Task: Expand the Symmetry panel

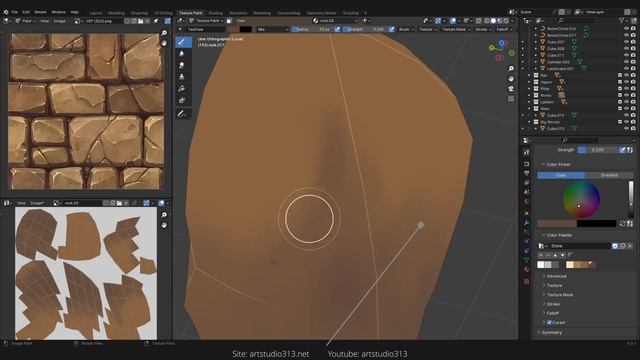Action: (551, 333)
